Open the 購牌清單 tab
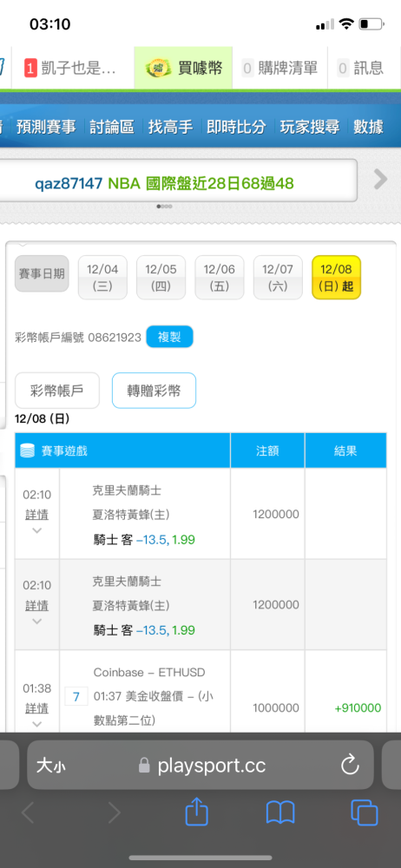 coord(279,68)
